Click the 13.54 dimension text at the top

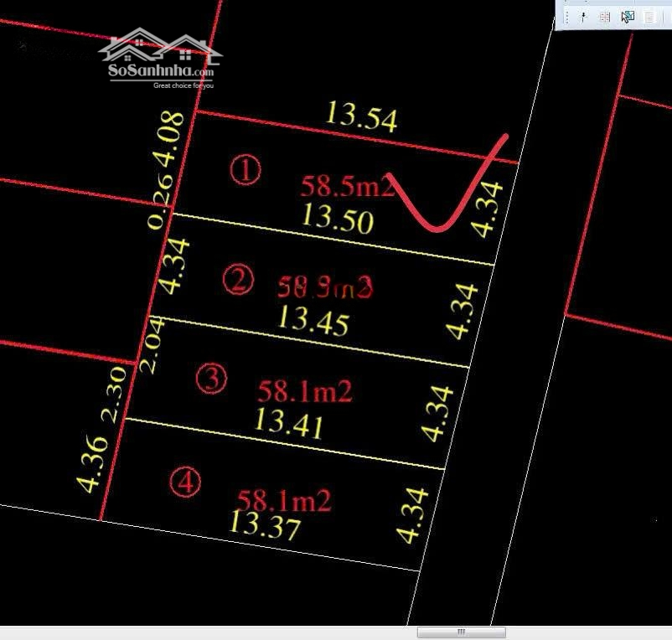(x=361, y=116)
